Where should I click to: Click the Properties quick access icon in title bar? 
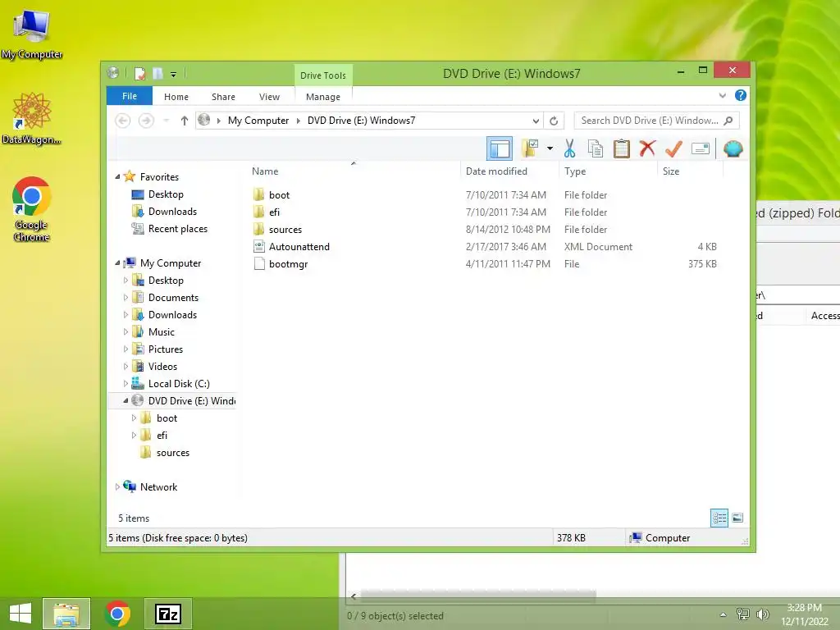click(x=139, y=73)
